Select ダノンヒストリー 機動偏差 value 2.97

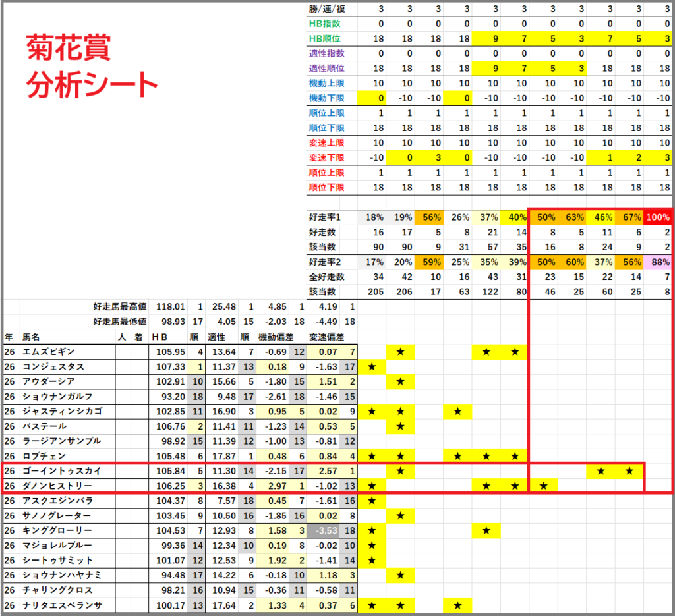(x=278, y=486)
